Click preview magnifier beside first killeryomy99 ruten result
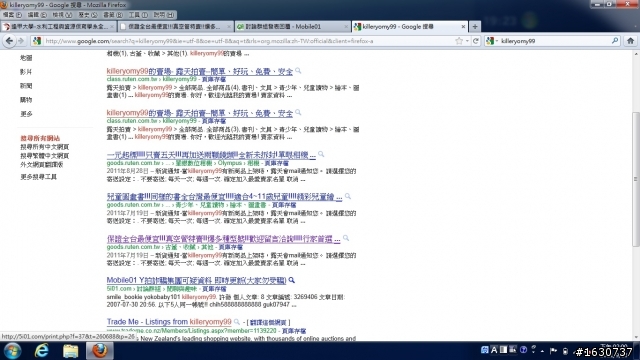This screenshot has height=360, width=640. click(x=298, y=71)
